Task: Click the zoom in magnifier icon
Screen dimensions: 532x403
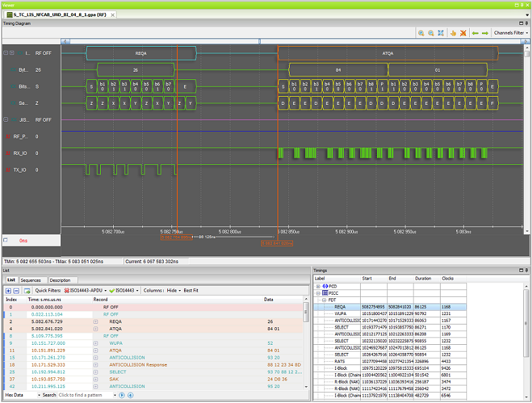Action: pyautogui.click(x=421, y=32)
